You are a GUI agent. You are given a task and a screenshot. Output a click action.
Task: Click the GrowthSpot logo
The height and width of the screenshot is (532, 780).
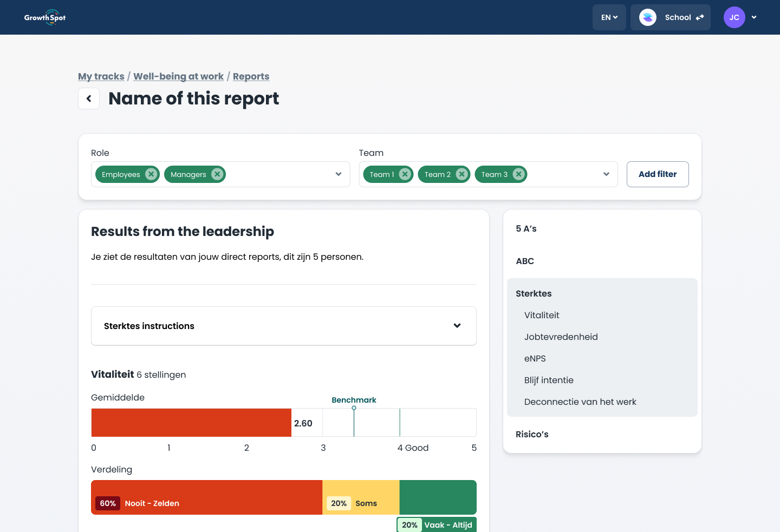pyautogui.click(x=45, y=17)
